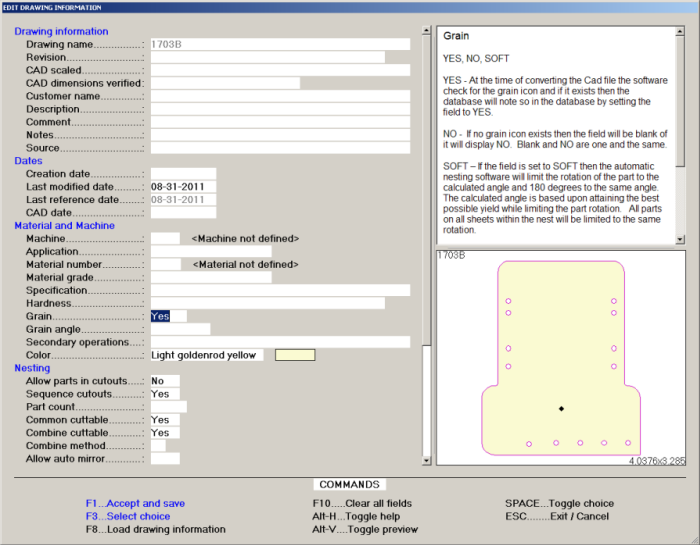The height and width of the screenshot is (545, 700).
Task: Click the Machine number field
Action: (x=165, y=239)
